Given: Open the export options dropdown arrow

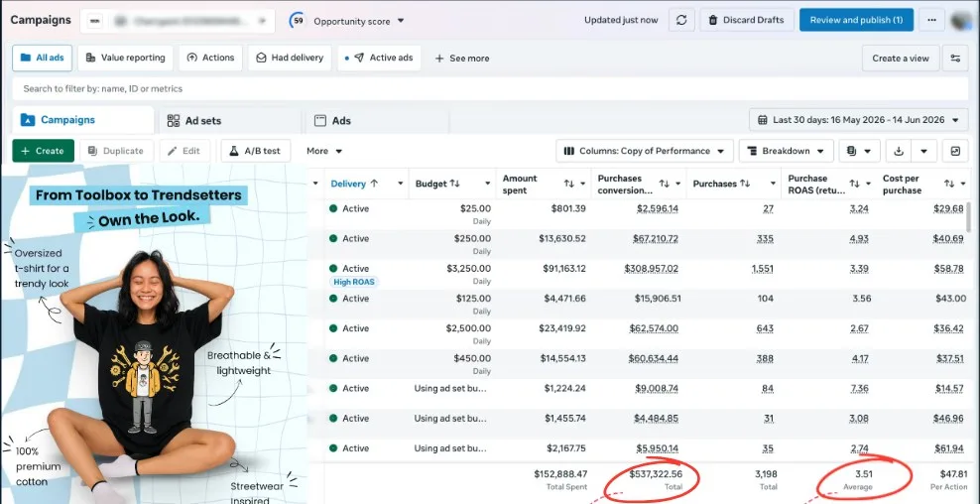Looking at the screenshot, I should pos(923,151).
